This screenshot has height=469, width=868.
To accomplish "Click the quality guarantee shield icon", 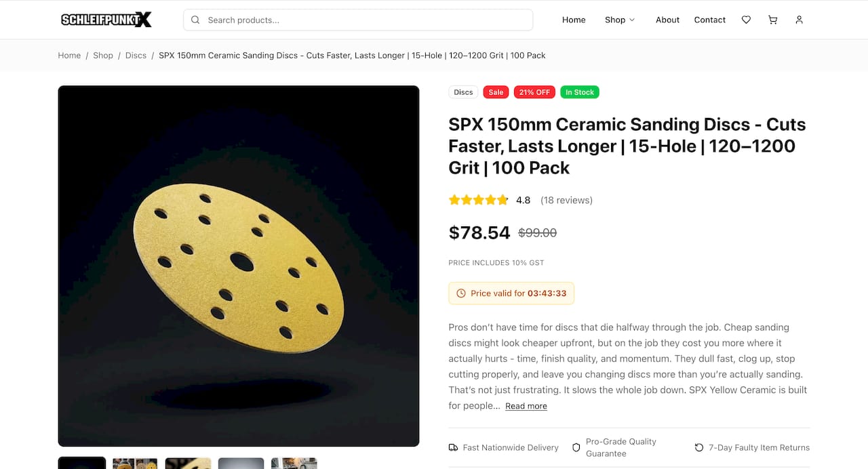I will coord(576,448).
